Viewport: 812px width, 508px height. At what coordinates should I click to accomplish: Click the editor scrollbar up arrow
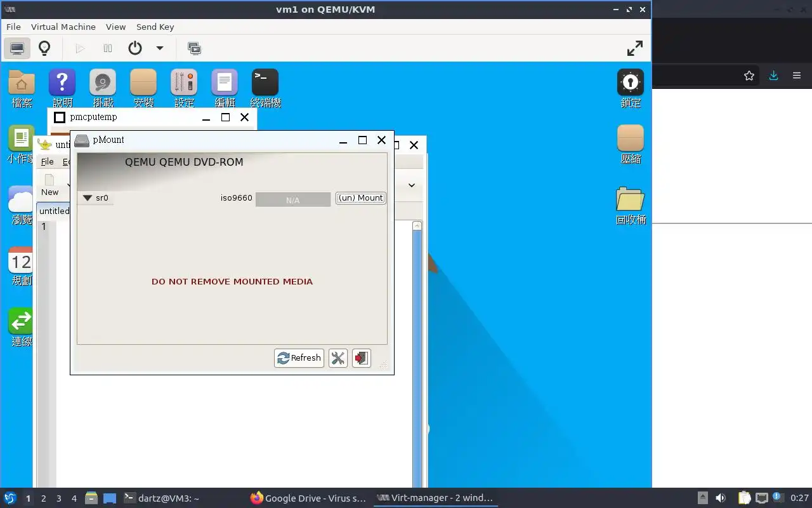tap(417, 225)
